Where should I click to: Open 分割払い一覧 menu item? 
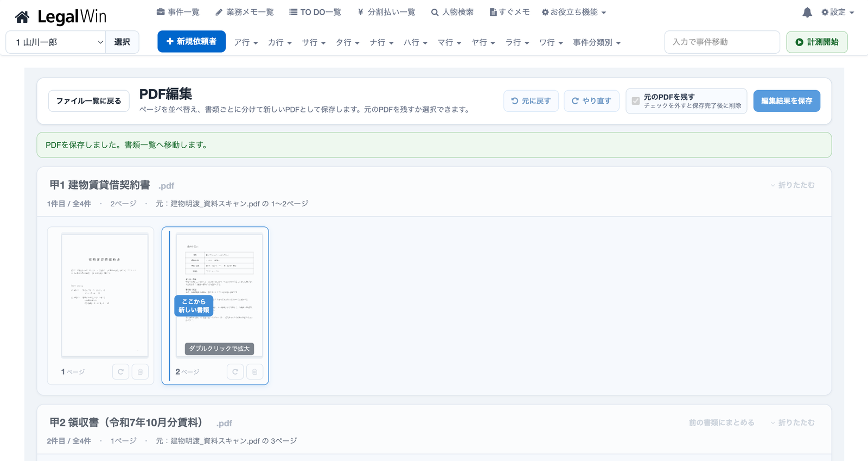point(386,12)
